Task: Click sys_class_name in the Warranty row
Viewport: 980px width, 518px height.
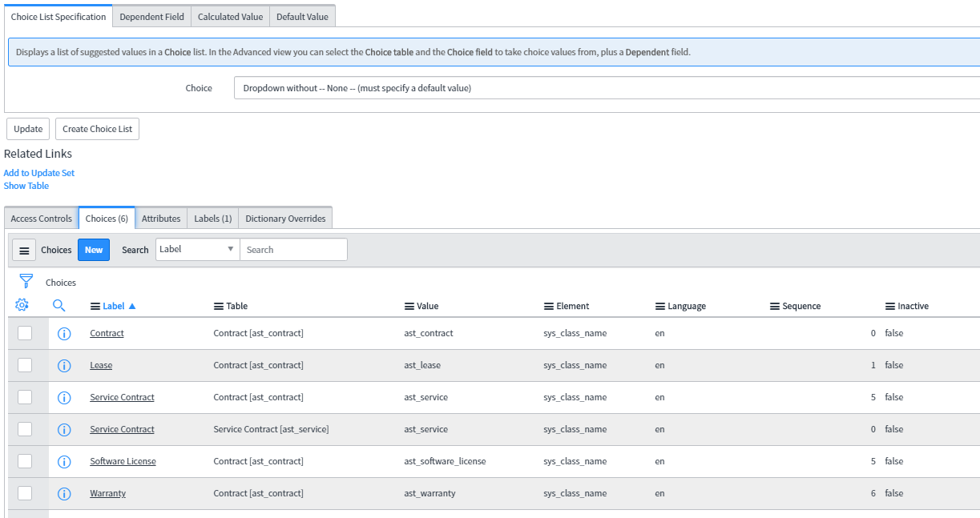Action: coord(575,493)
